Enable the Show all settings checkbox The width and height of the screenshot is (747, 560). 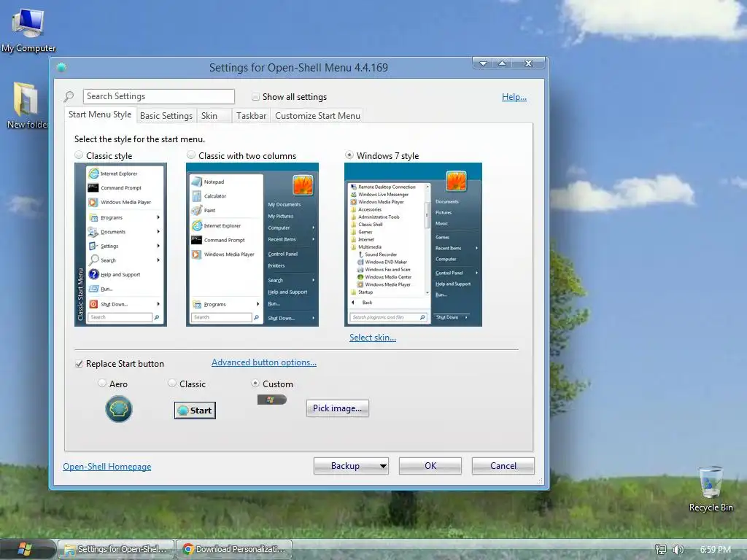[x=256, y=97]
